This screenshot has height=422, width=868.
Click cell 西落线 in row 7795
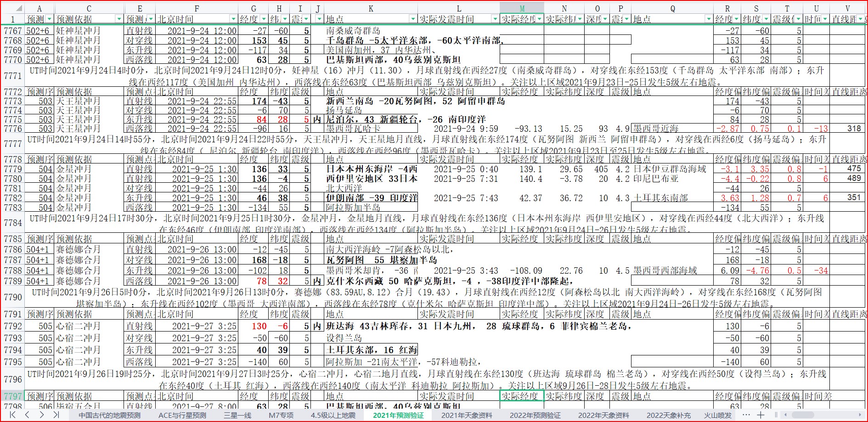pyautogui.click(x=140, y=362)
